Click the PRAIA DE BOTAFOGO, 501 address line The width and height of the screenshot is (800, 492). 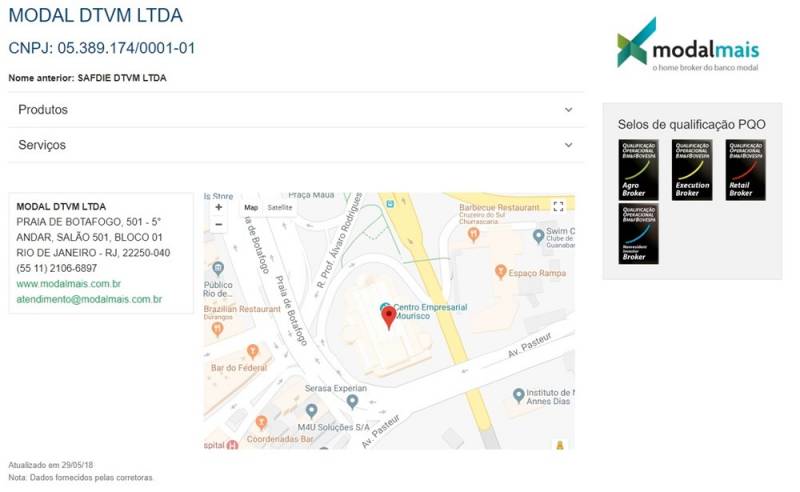click(88, 222)
